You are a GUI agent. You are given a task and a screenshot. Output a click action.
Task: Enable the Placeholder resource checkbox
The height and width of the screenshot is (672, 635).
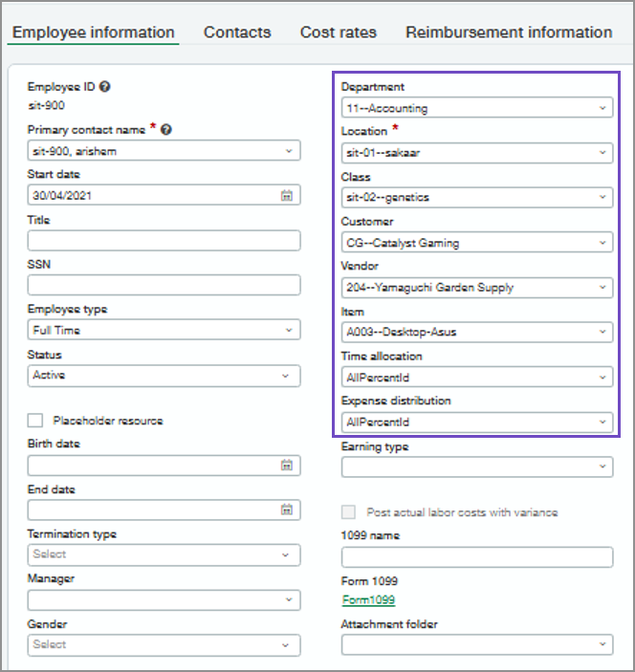coord(36,421)
